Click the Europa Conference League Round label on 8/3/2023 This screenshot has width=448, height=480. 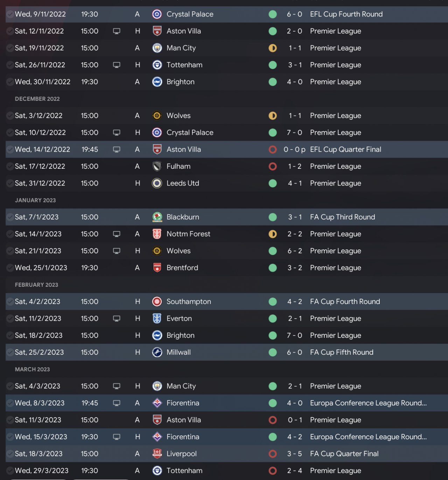click(x=368, y=403)
